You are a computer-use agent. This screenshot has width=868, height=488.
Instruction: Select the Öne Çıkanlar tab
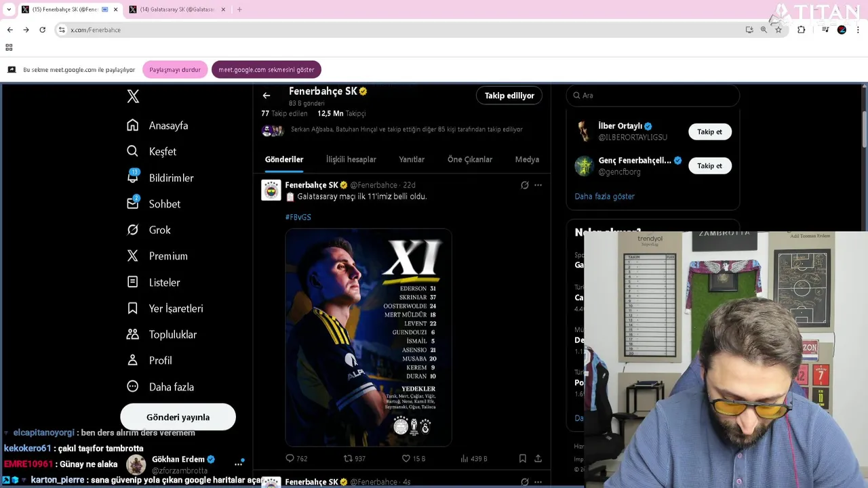[470, 159]
